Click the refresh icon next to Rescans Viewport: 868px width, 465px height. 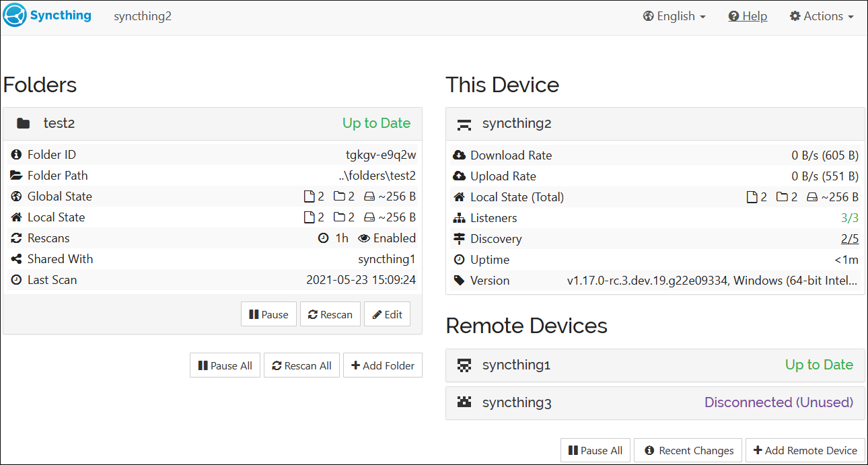17,238
